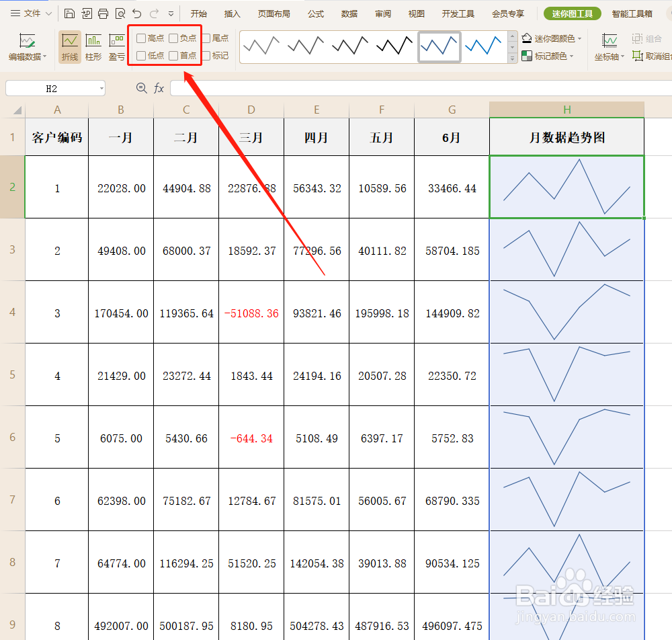Switch to the 插入 ribbon tab
The image size is (672, 640).
[231, 13]
